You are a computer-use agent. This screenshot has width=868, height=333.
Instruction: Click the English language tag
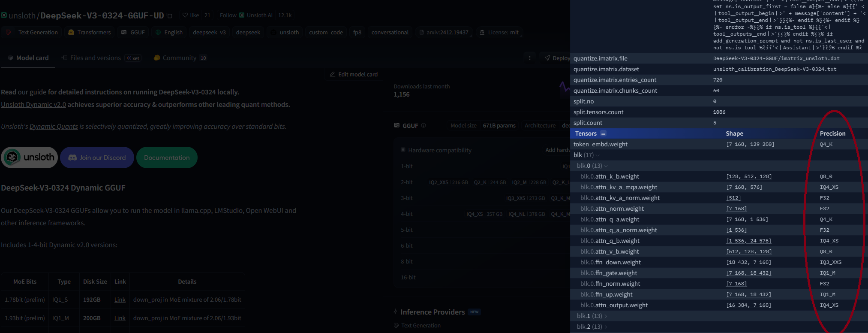tap(169, 32)
